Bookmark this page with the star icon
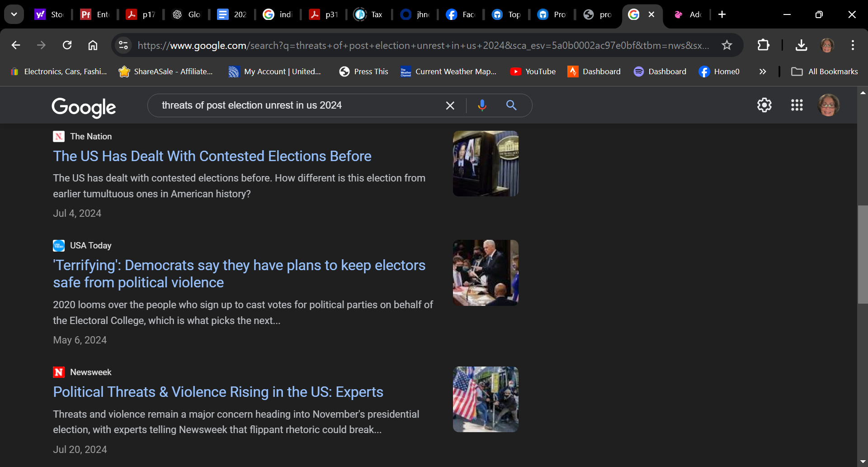Image resolution: width=868 pixels, height=467 pixels. click(x=726, y=45)
